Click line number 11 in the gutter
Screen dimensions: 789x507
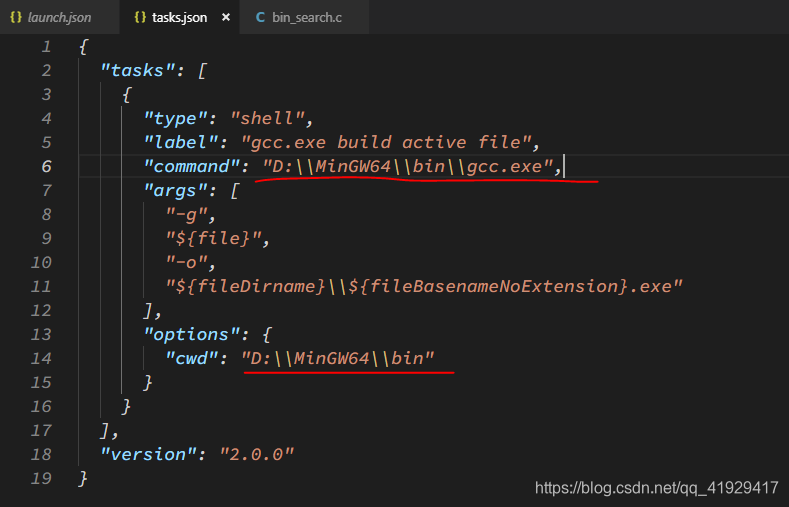point(41,287)
